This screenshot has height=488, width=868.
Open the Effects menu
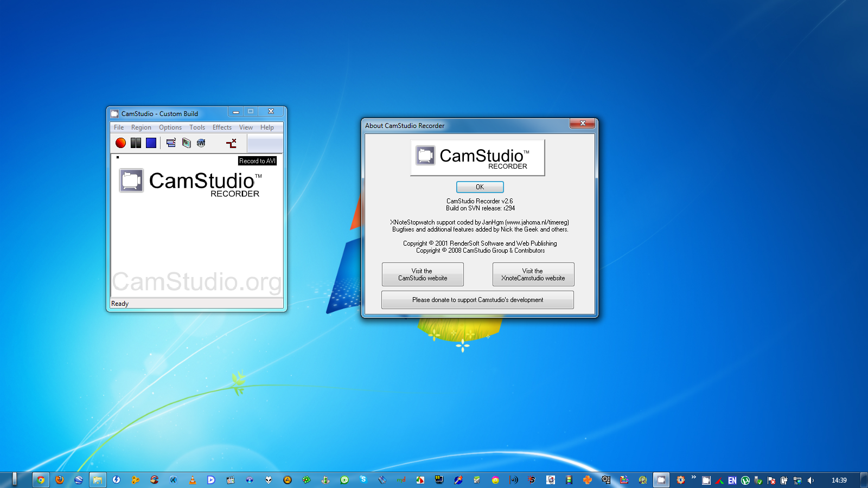(x=222, y=127)
